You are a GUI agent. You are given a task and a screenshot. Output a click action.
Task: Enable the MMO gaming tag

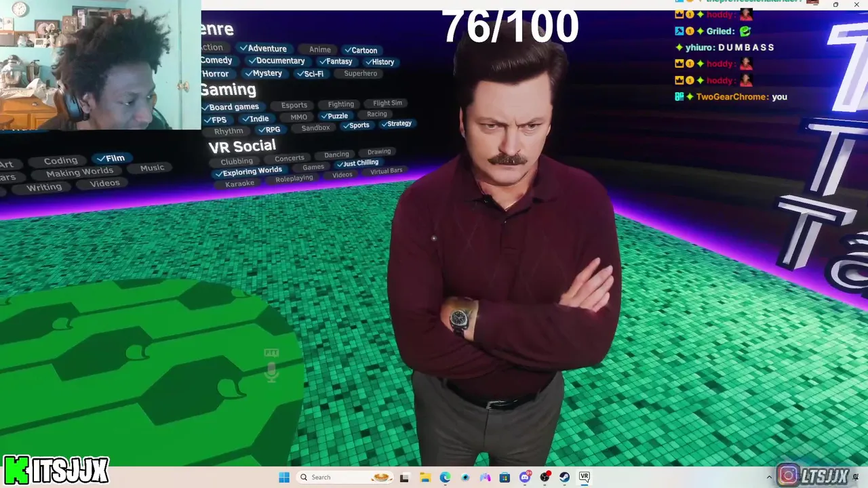(298, 117)
